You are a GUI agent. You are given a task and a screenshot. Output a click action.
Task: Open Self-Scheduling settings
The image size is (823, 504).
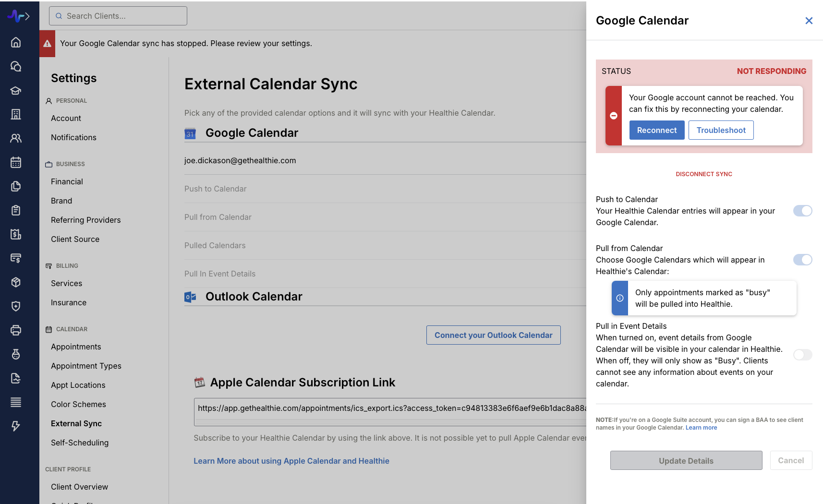point(80,443)
